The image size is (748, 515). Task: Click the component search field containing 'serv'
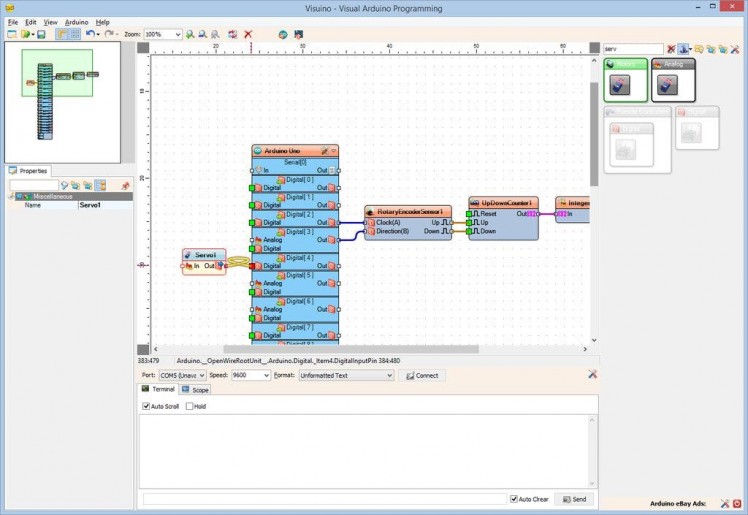632,49
